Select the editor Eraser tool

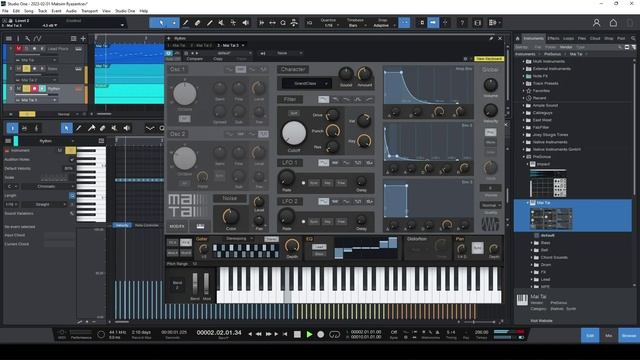(102, 128)
